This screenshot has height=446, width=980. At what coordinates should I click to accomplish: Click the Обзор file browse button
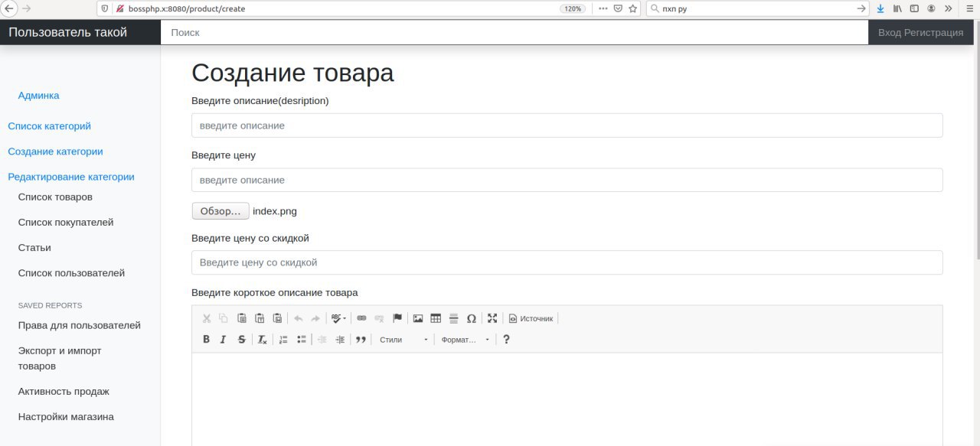tap(220, 211)
